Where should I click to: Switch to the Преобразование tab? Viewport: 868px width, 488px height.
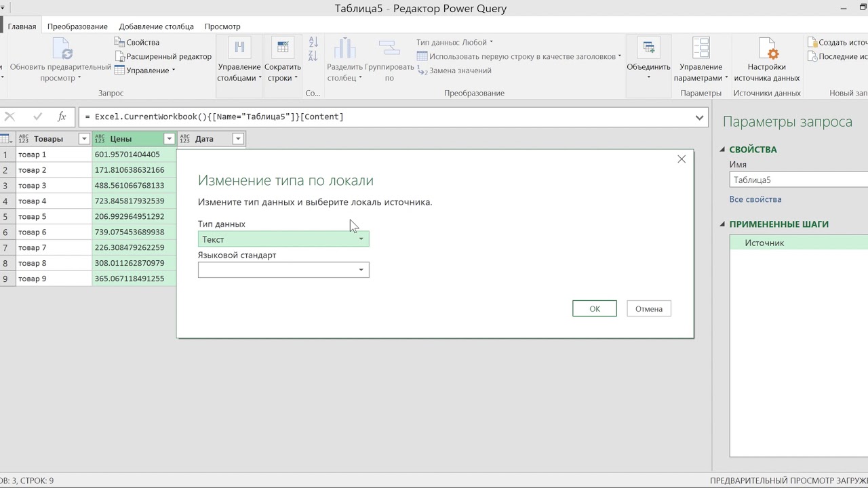pos(77,26)
